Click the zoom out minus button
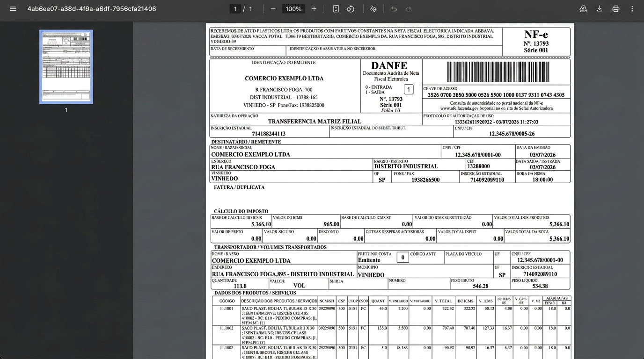This screenshot has width=644, height=359. [273, 9]
